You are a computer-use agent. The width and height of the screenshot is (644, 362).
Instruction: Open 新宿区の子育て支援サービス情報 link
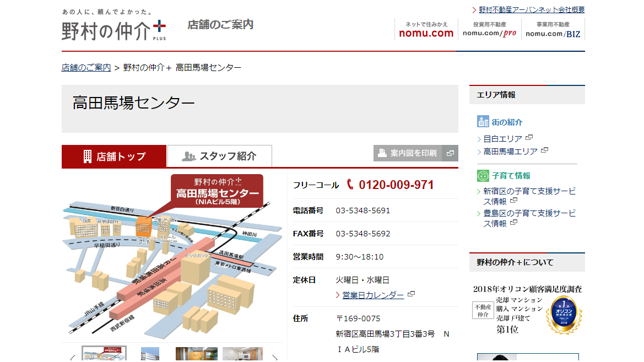click(529, 196)
